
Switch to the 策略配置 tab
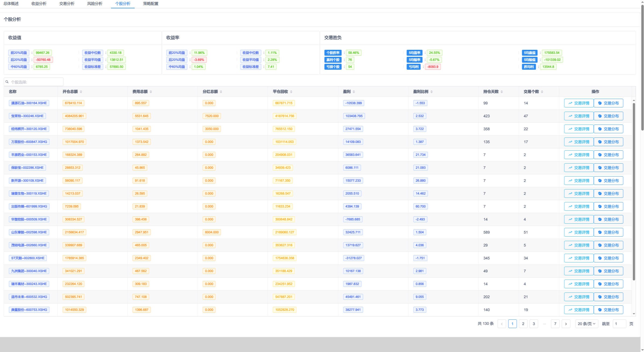pyautogui.click(x=151, y=4)
